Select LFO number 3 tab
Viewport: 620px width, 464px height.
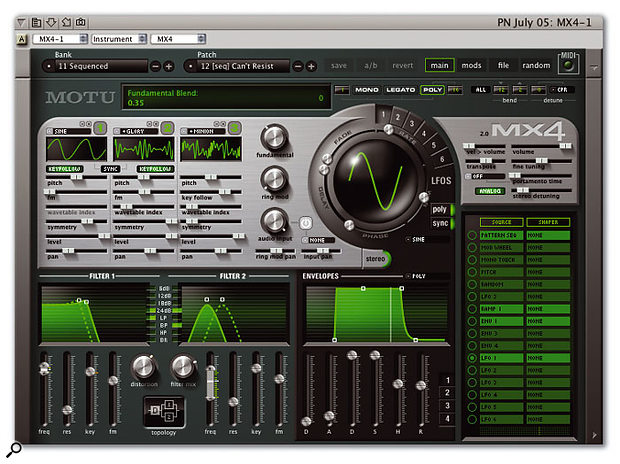(412, 123)
